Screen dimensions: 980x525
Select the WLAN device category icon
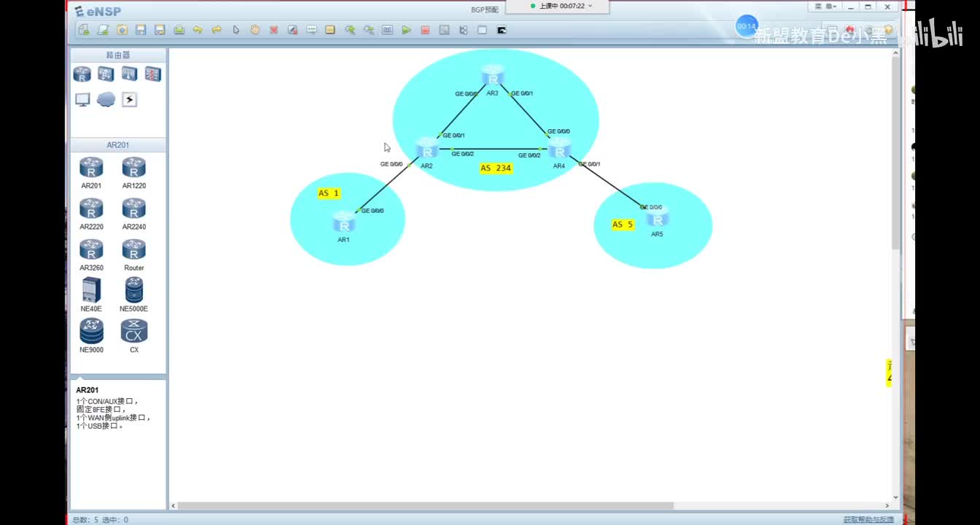pos(129,74)
